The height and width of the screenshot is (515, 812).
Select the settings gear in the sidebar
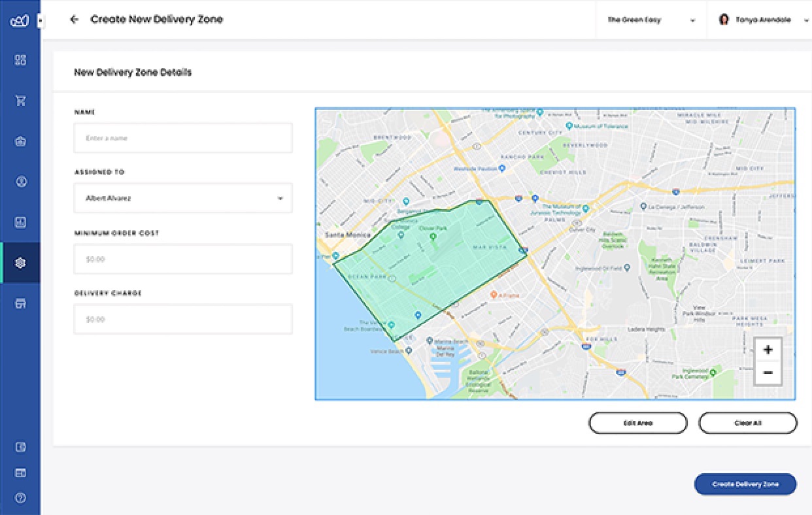click(x=20, y=263)
